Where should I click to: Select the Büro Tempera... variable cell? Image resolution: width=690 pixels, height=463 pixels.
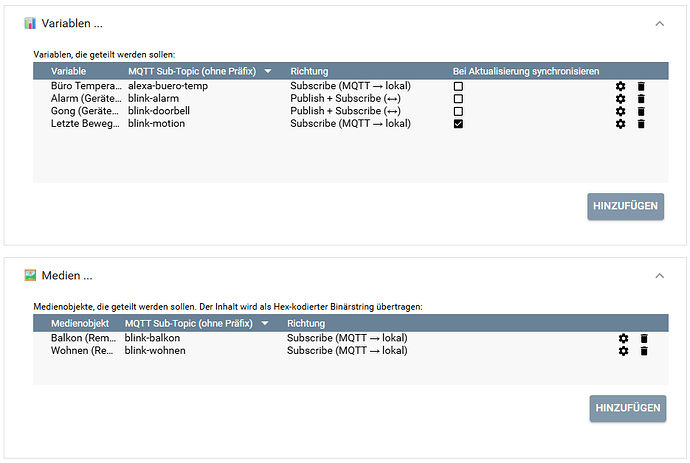86,86
